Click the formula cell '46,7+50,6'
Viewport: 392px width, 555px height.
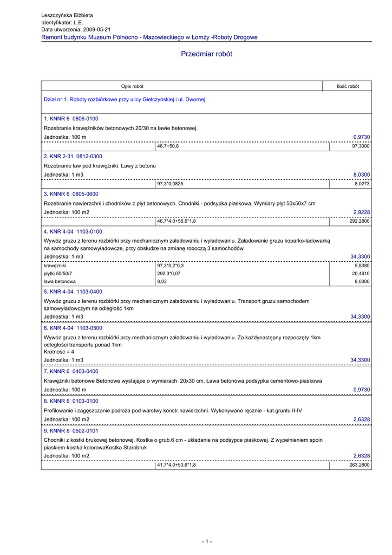168,146
